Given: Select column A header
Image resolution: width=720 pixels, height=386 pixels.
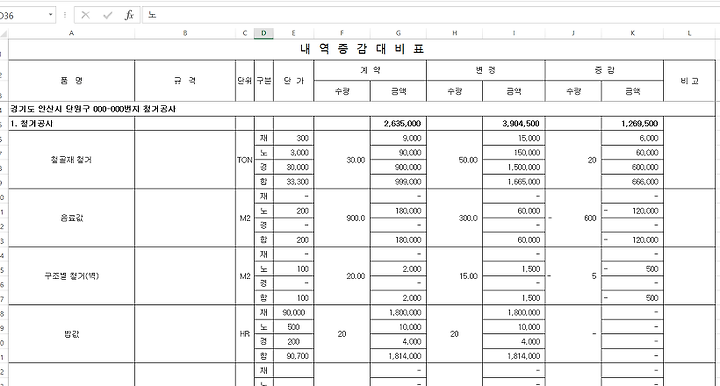Looking at the screenshot, I should click(x=71, y=33).
